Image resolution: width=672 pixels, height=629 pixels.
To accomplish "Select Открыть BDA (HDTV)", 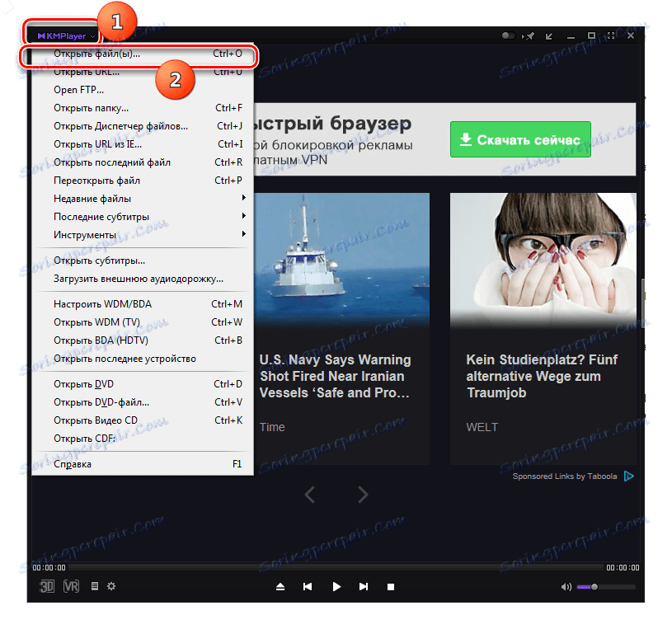I will pyautogui.click(x=143, y=340).
